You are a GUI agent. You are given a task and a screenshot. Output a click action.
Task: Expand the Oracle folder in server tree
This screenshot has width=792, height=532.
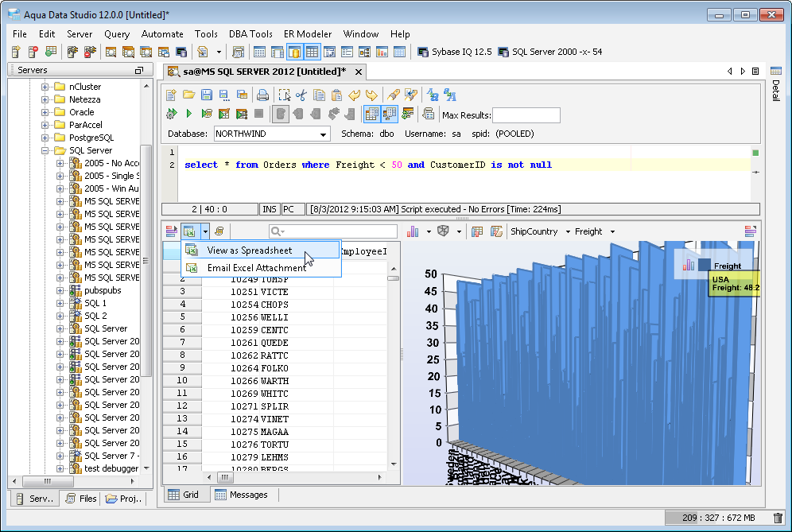(x=45, y=112)
